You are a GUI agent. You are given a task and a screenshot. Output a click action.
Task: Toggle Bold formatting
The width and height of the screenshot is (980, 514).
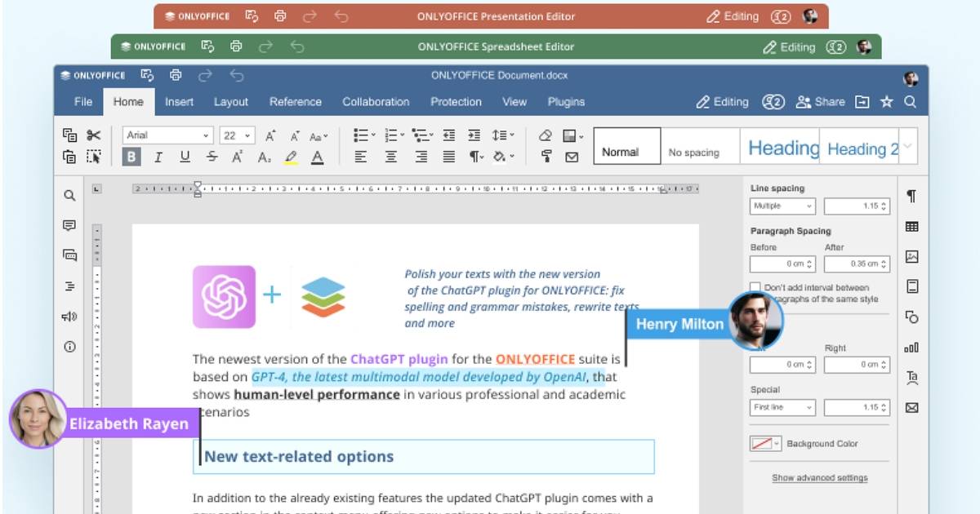[x=131, y=157]
